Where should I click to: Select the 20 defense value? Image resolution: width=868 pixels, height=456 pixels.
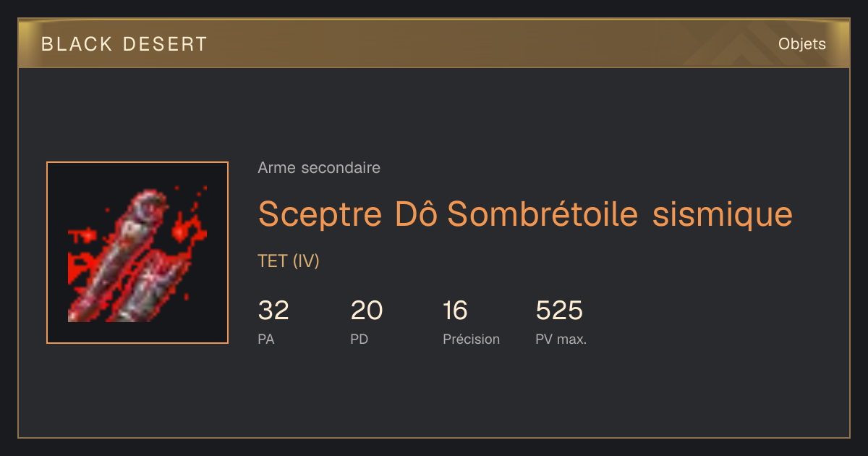[x=367, y=311]
